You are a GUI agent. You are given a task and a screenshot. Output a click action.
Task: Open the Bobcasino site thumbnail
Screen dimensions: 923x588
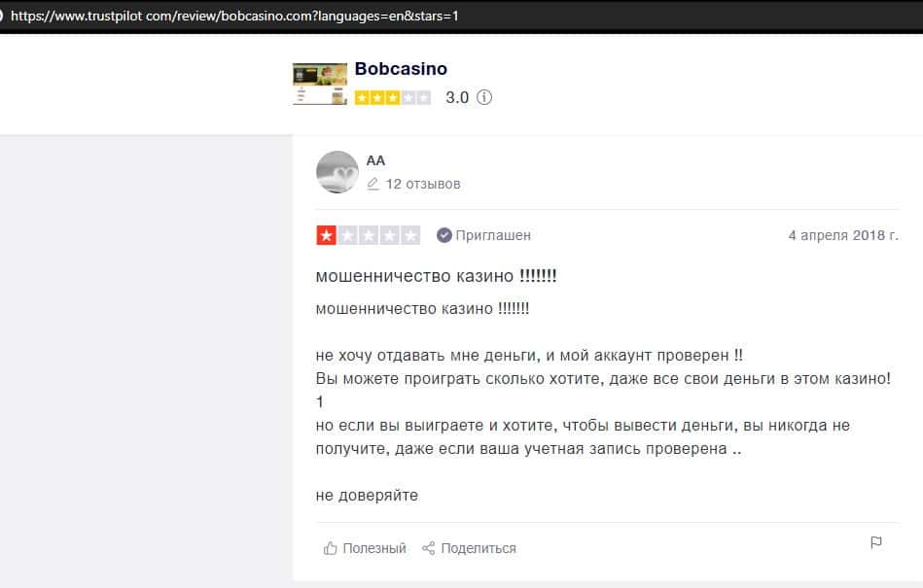pos(320,84)
